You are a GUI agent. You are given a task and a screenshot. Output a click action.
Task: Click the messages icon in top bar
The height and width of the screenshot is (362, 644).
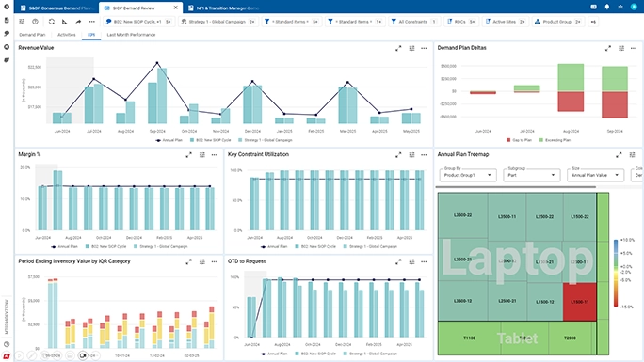593,7
